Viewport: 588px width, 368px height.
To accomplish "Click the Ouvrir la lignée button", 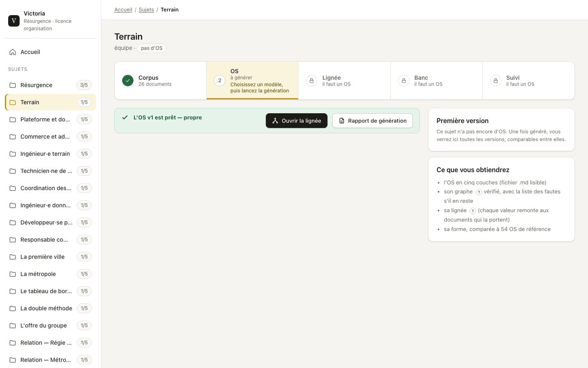I will (296, 121).
